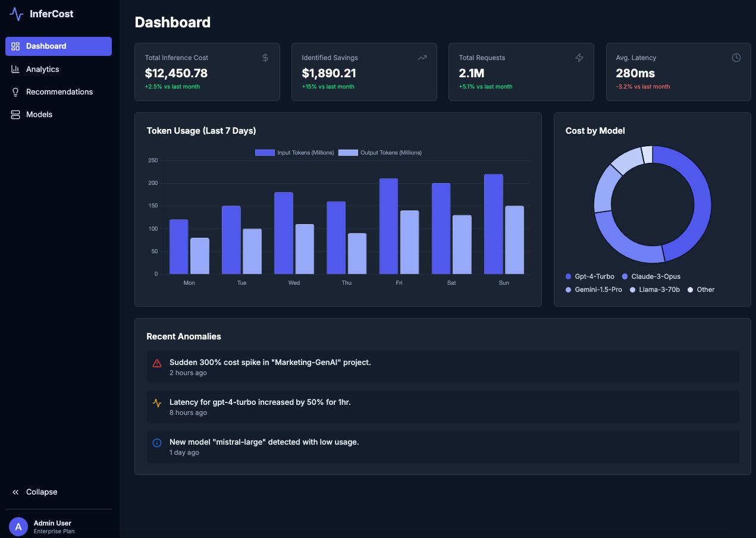756x538 pixels.
Task: Click the lightning icon on Total Requests card
Action: click(x=579, y=58)
